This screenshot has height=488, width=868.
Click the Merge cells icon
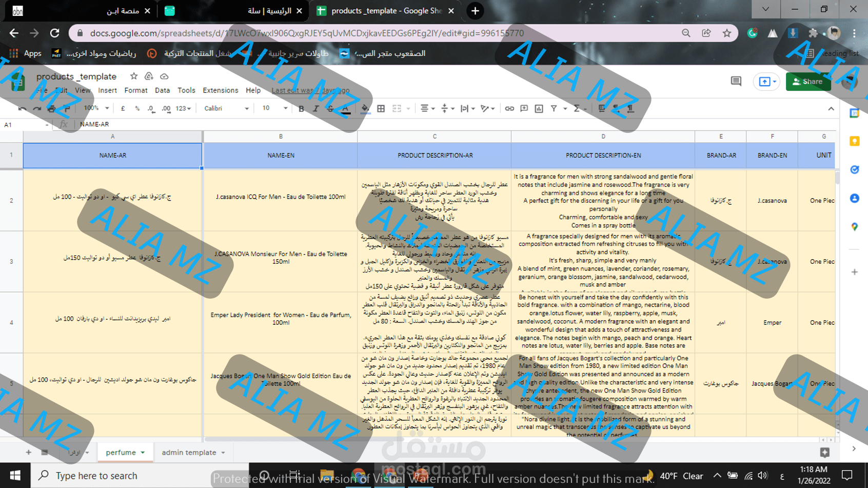click(x=397, y=109)
